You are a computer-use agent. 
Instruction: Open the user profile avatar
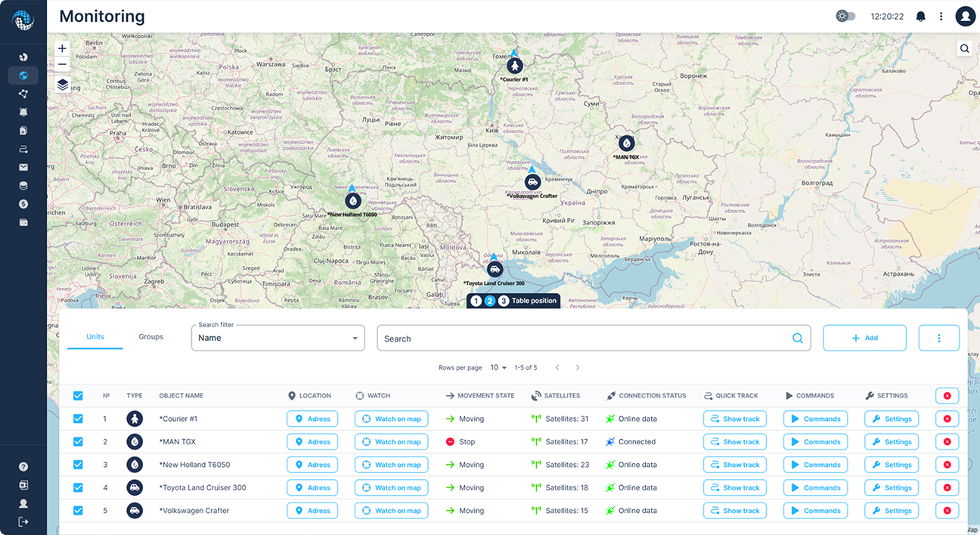(965, 16)
